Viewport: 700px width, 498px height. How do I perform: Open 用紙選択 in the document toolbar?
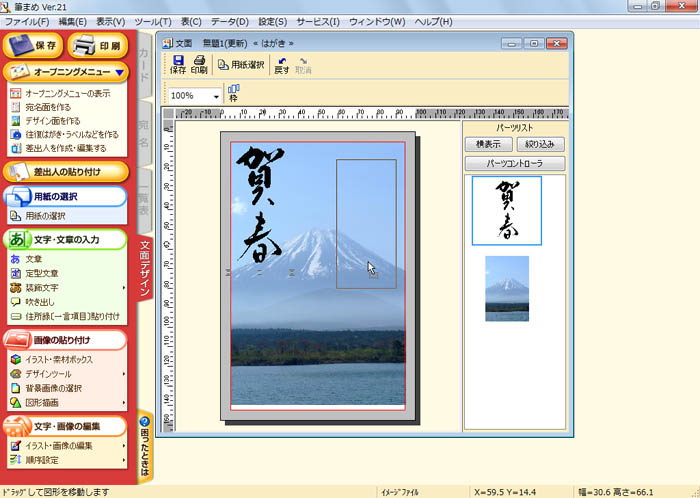(241, 65)
